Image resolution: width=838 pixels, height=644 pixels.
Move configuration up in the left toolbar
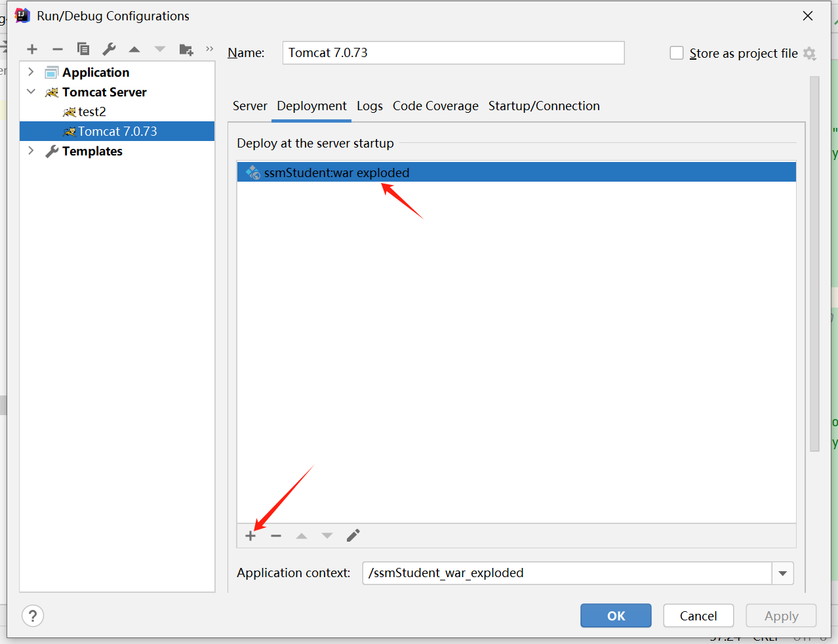point(134,49)
